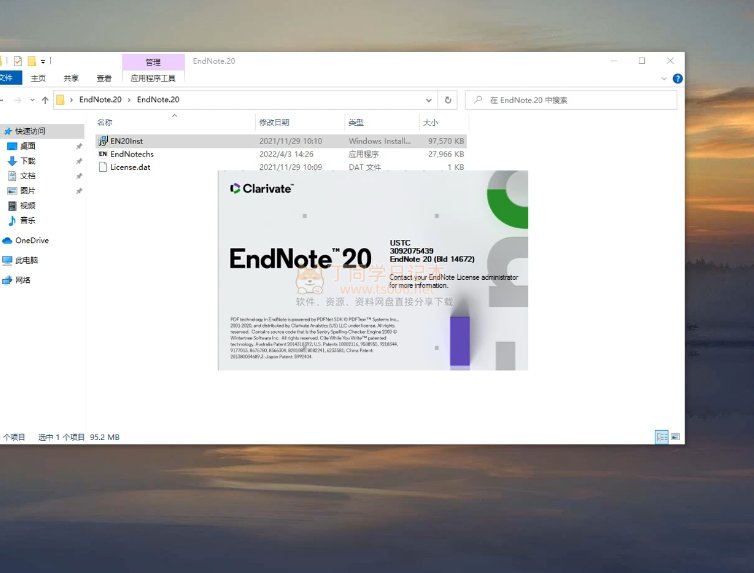Click the 此电脑 computer icon
This screenshot has height=573, width=754.
7,260
